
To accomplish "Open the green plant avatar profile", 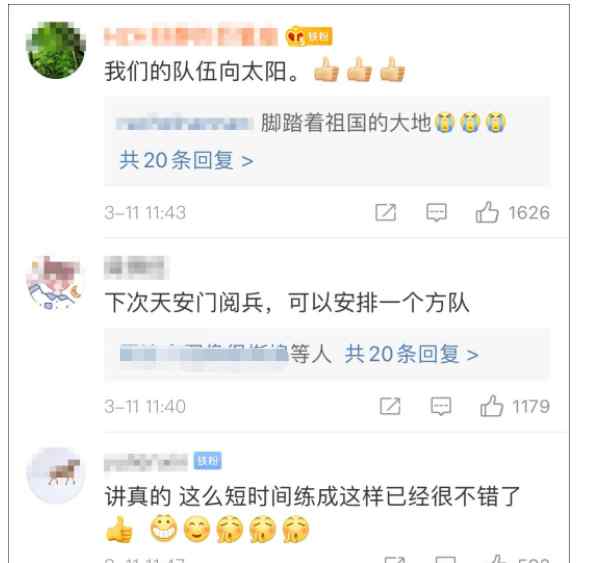I will coord(56,50).
